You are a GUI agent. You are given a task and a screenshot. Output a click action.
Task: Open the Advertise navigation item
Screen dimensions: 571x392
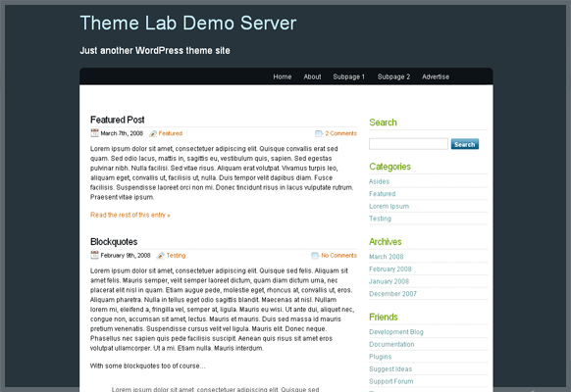[436, 76]
